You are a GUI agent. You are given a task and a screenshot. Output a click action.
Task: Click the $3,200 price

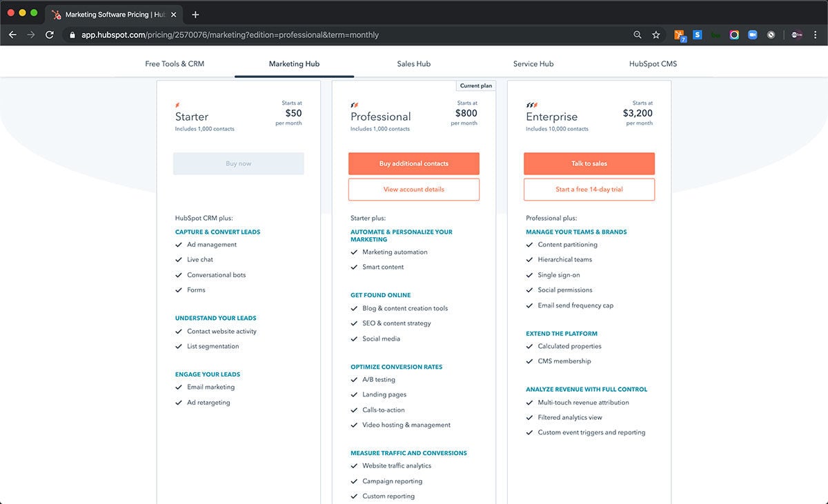click(x=638, y=113)
